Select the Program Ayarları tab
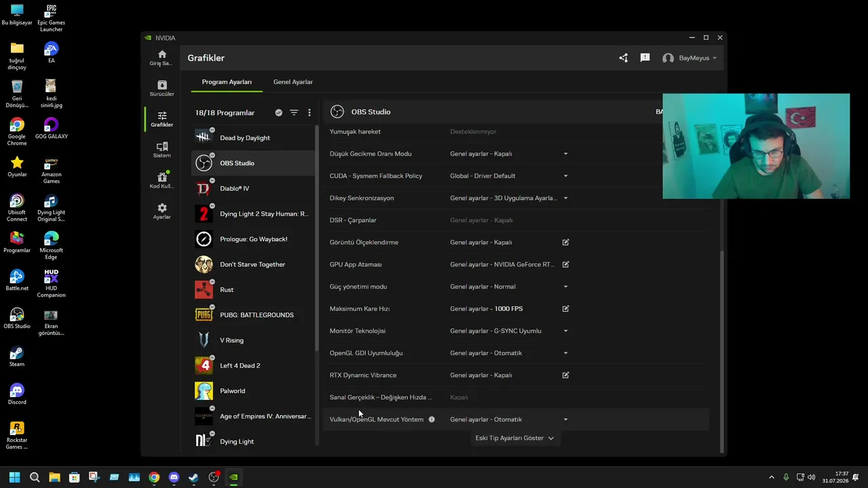Image resolution: width=868 pixels, height=488 pixels. click(226, 82)
